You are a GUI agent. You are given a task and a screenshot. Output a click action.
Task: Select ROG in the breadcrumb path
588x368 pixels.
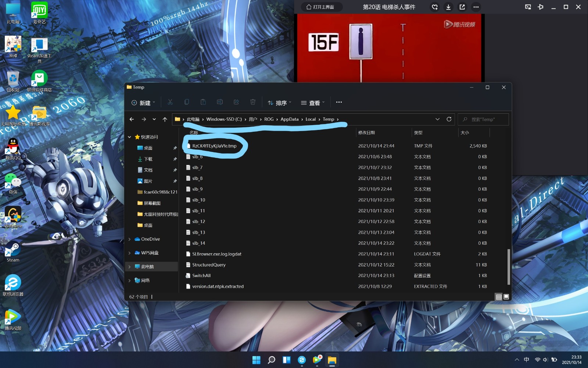coord(269,119)
